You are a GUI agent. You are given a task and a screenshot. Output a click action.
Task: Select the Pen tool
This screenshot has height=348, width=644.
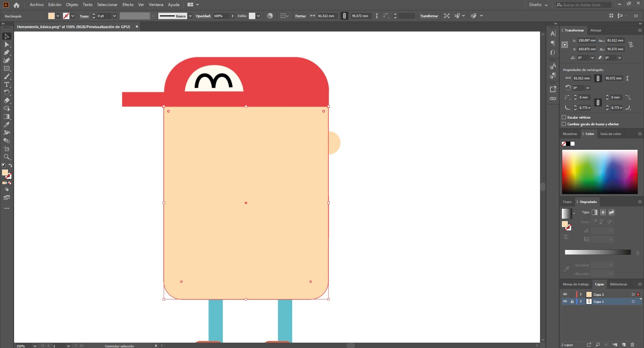(6, 52)
